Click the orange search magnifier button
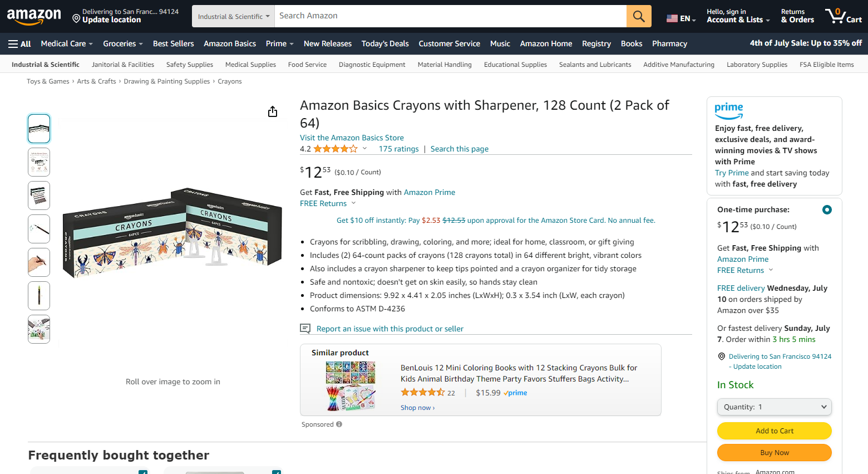This screenshot has height=474, width=868. (x=639, y=16)
